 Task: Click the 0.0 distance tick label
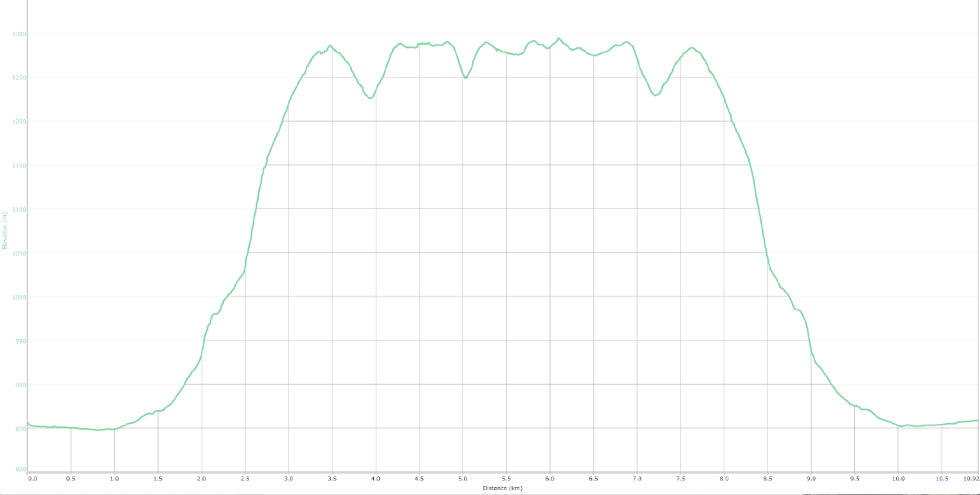tap(33, 479)
